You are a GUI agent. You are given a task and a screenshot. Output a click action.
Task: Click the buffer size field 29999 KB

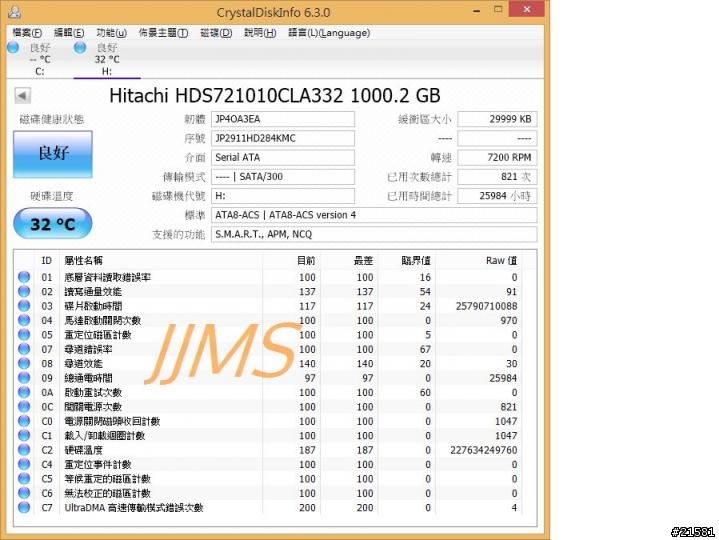[497, 119]
